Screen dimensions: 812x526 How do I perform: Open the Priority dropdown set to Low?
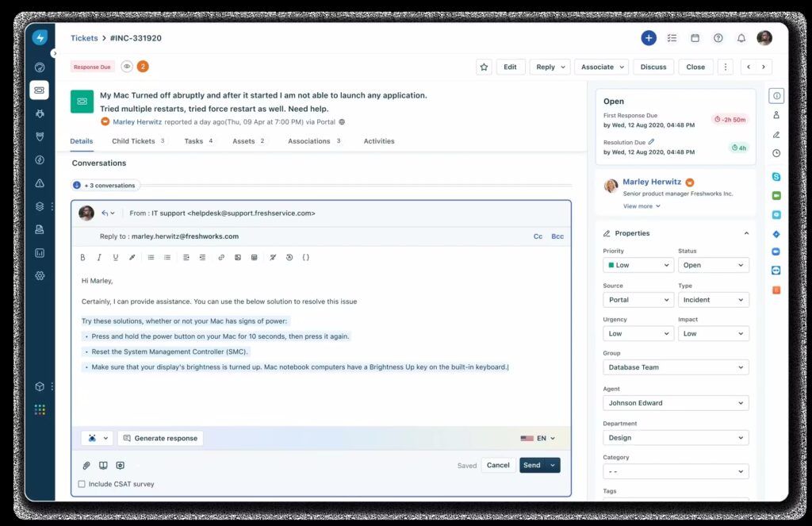click(638, 265)
